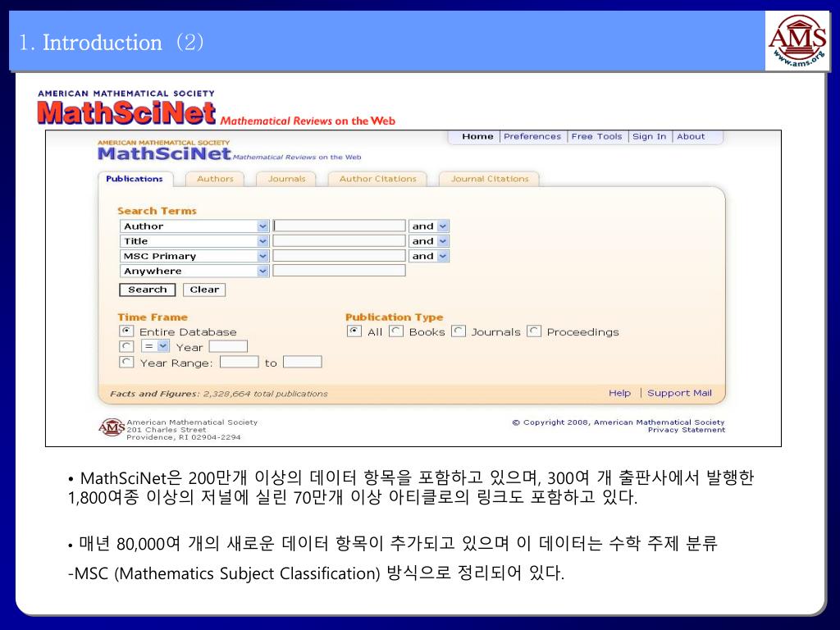Select the Year Range radio button

(126, 362)
